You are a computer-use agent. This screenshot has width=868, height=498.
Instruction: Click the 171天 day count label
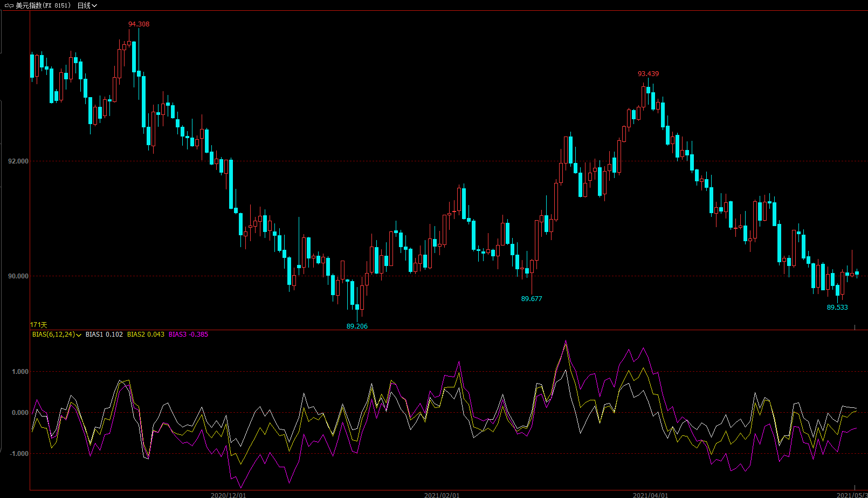click(x=38, y=325)
